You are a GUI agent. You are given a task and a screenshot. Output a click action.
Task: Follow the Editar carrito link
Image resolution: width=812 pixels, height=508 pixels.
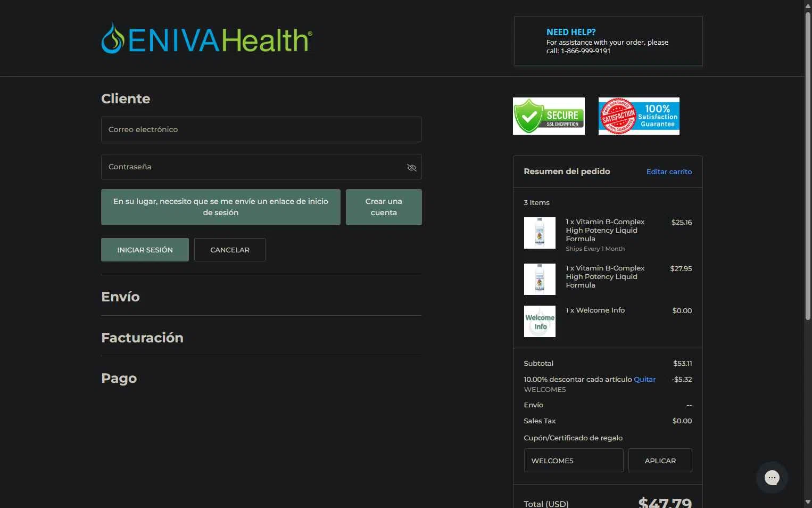pyautogui.click(x=669, y=171)
